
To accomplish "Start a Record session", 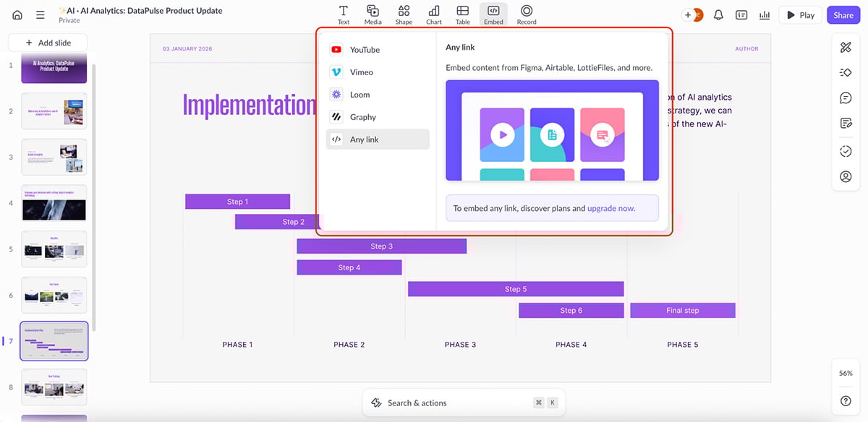I will point(526,13).
